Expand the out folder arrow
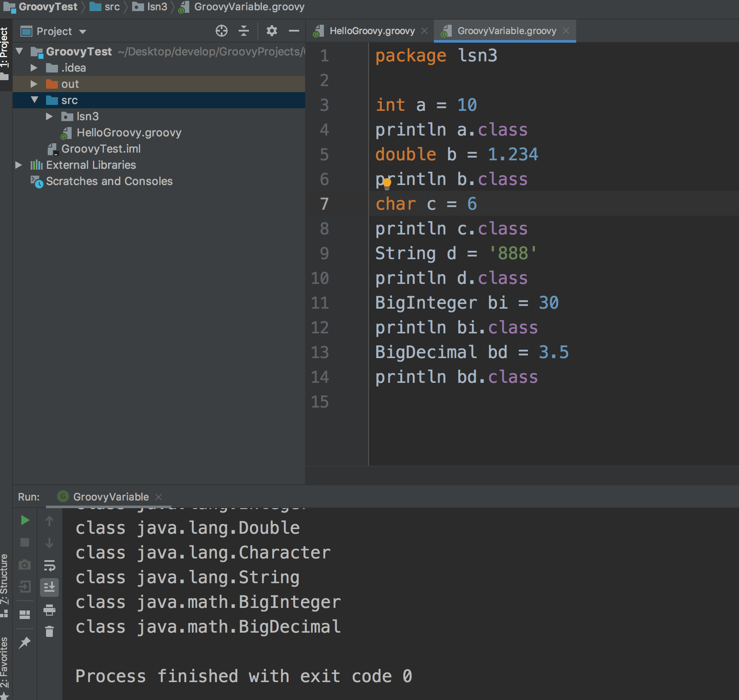 coord(34,84)
